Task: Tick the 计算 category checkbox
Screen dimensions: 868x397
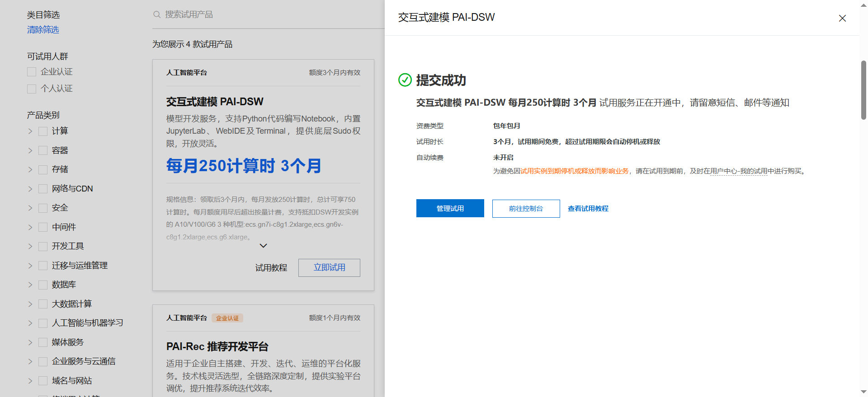Action: [43, 131]
